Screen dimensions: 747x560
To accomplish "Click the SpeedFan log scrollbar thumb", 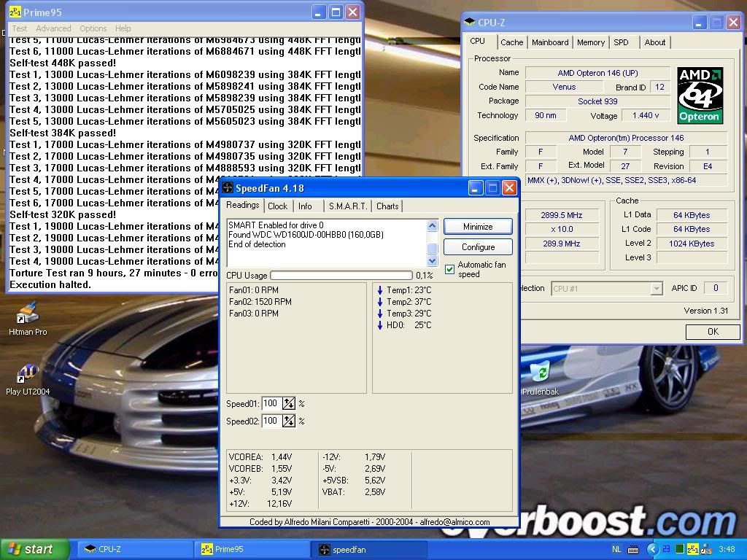I will coord(432,248).
